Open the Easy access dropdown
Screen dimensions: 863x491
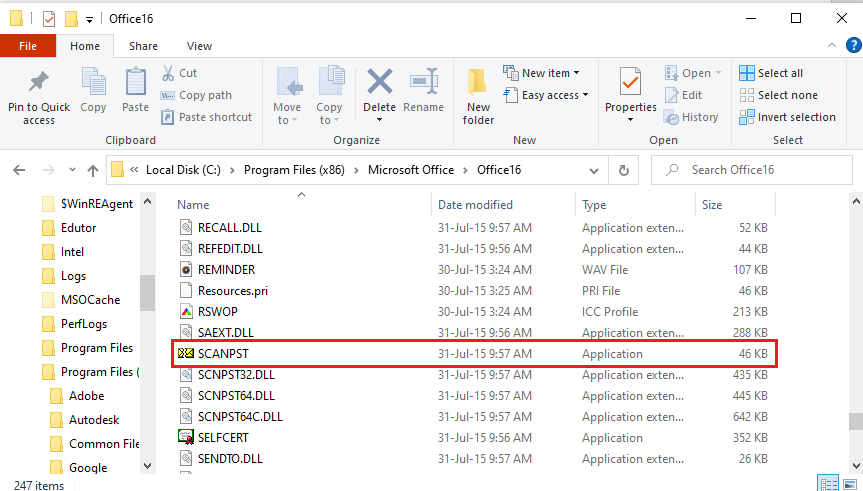[x=547, y=95]
